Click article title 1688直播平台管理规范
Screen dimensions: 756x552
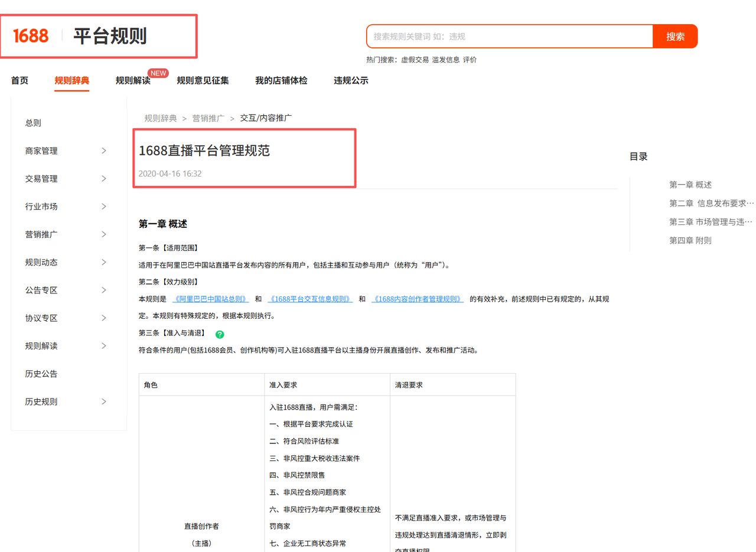(204, 151)
